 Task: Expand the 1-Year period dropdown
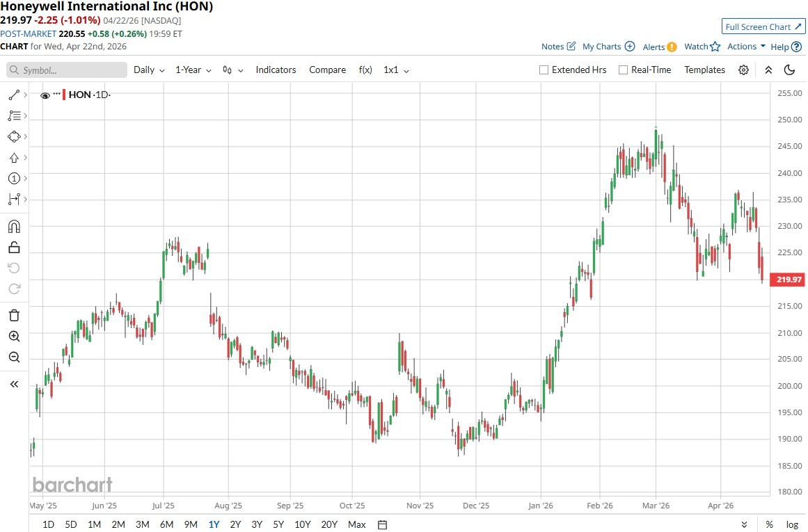point(193,70)
